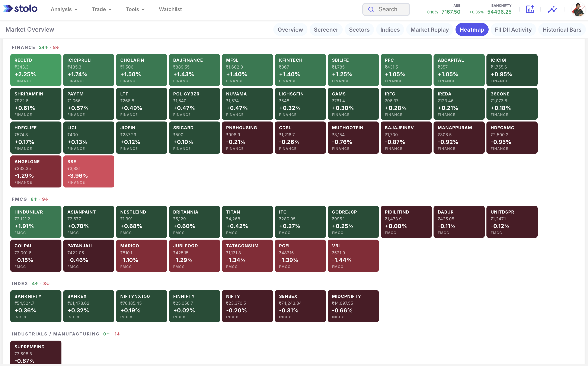
Task: Switch to the Sectors tab
Action: click(x=359, y=29)
